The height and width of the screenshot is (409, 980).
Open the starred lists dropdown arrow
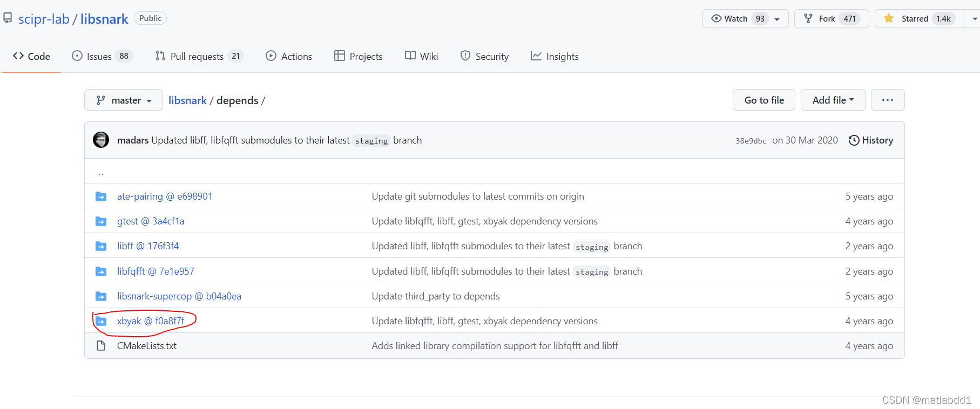tap(974, 18)
